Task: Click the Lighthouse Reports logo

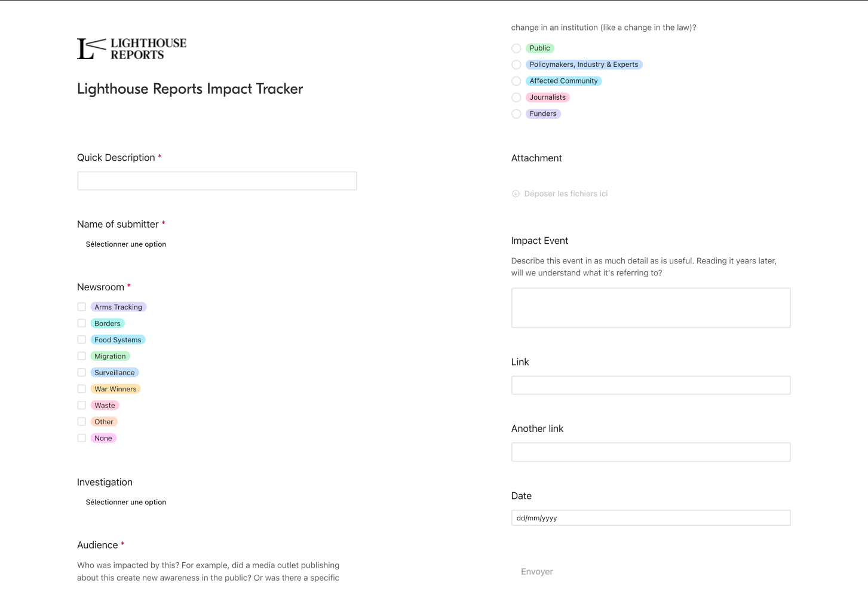Action: (x=131, y=49)
